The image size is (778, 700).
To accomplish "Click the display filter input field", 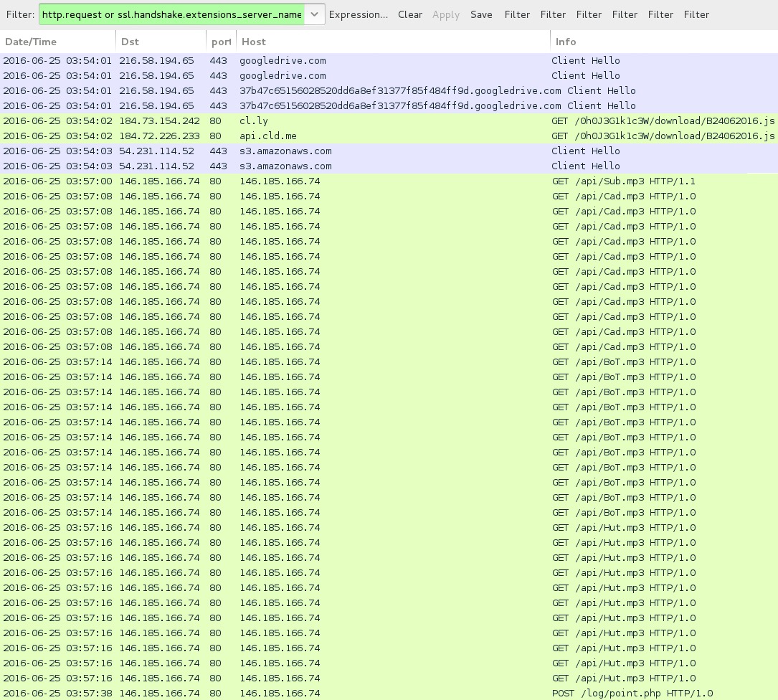I will (172, 14).
